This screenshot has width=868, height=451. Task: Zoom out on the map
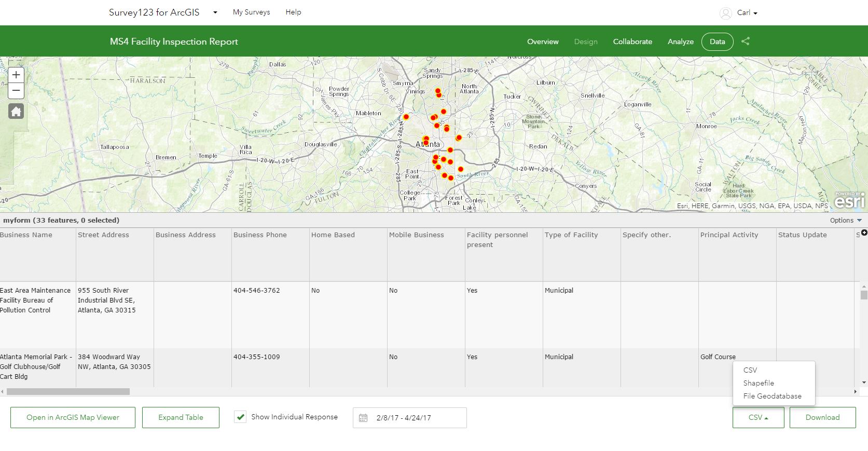[x=16, y=91]
